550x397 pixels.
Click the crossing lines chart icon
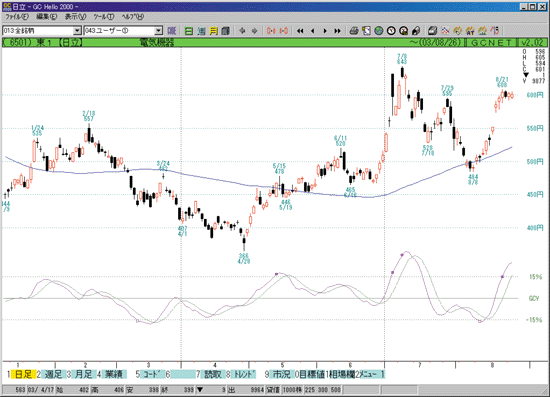point(445,31)
